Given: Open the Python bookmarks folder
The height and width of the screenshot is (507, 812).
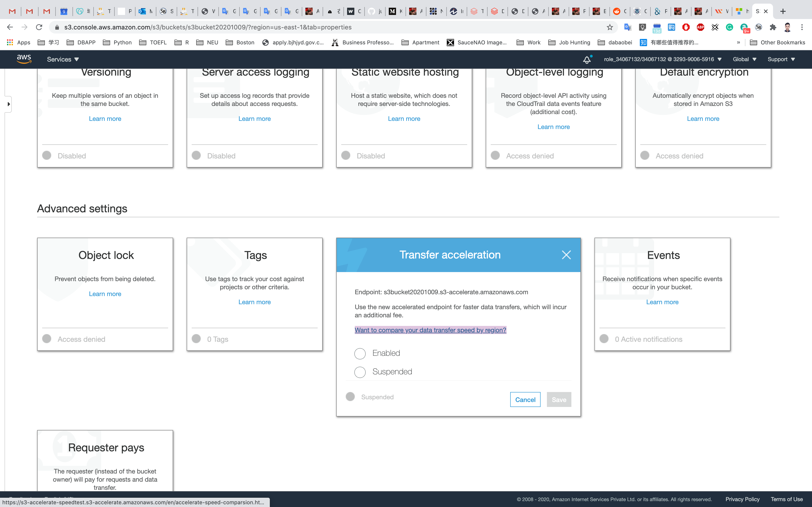Looking at the screenshot, I should click(x=117, y=42).
